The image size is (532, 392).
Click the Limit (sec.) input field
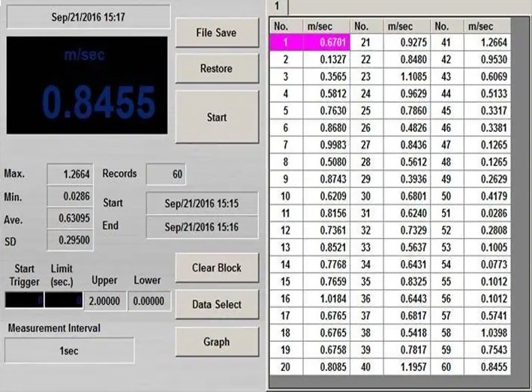(64, 301)
